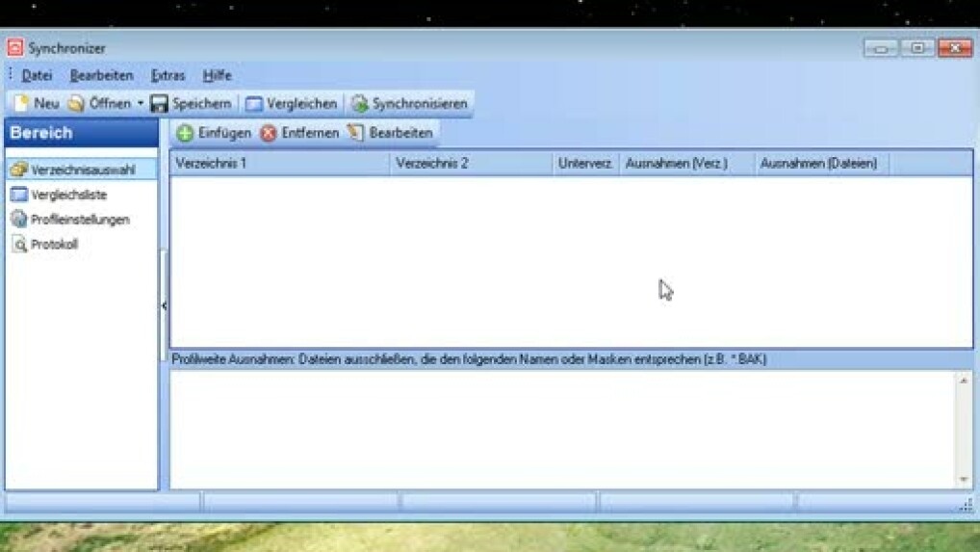Save profile using the Speichern disk icon
The width and height of the screenshot is (980, 552).
point(160,103)
